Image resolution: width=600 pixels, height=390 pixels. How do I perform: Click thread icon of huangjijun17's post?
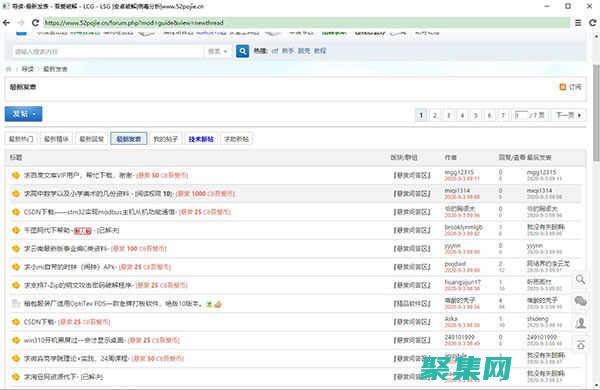[x=16, y=285]
